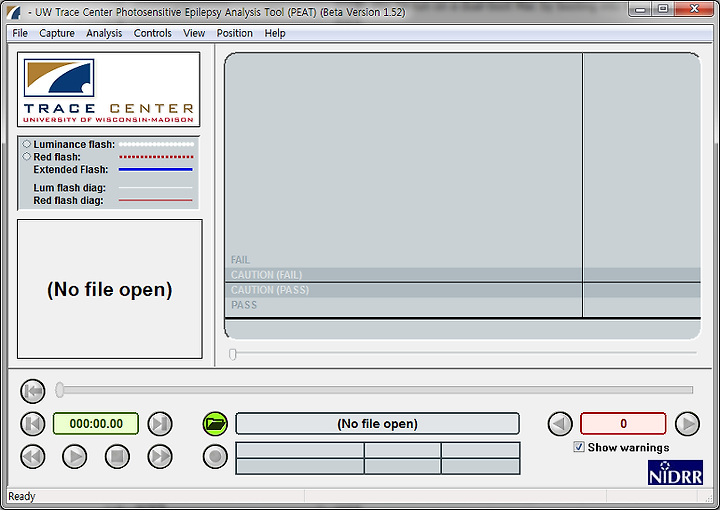Screen dimensions: 720x510
Task: Click the play button
Action: pos(74,457)
